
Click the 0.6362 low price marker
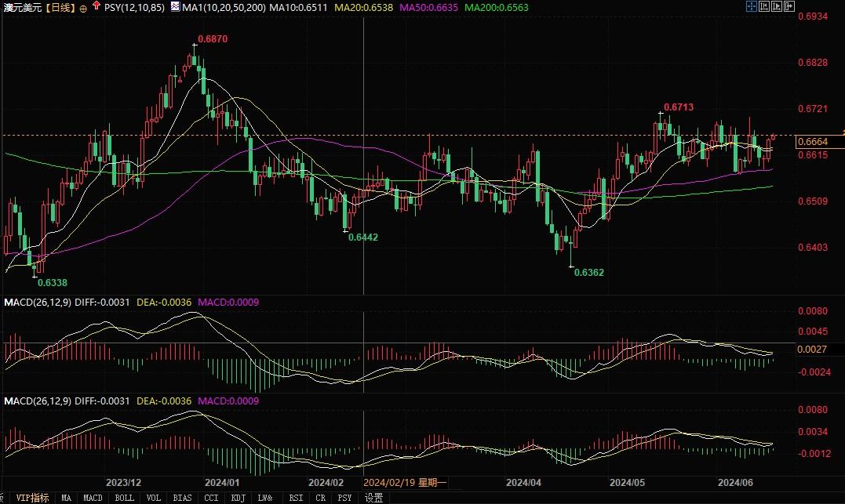click(x=588, y=273)
